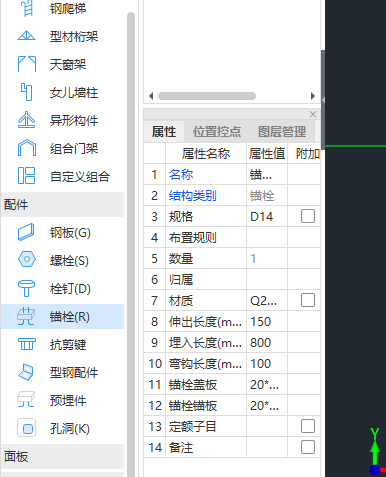The width and height of the screenshot is (386, 477).
Task: Select the 锚栓(R) anchor bolt icon
Action: (27, 316)
